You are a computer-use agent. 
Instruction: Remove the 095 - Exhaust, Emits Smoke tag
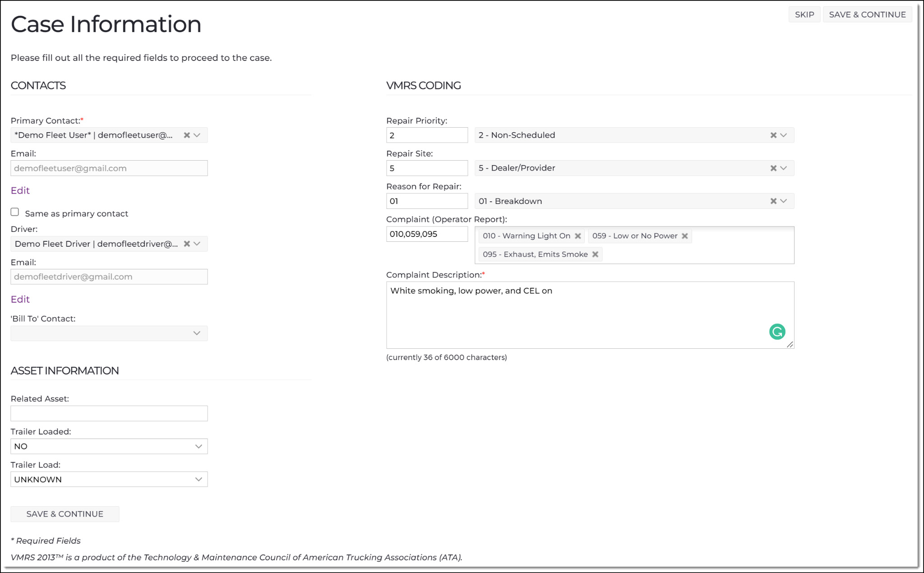(595, 254)
